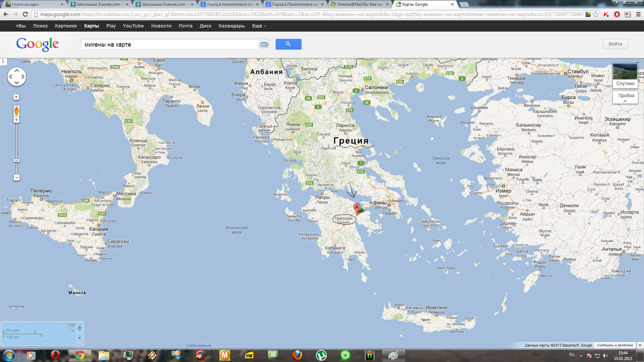The image size is (644, 362).
Task: Open the on-screen keyboard in search box
Action: 264,45
